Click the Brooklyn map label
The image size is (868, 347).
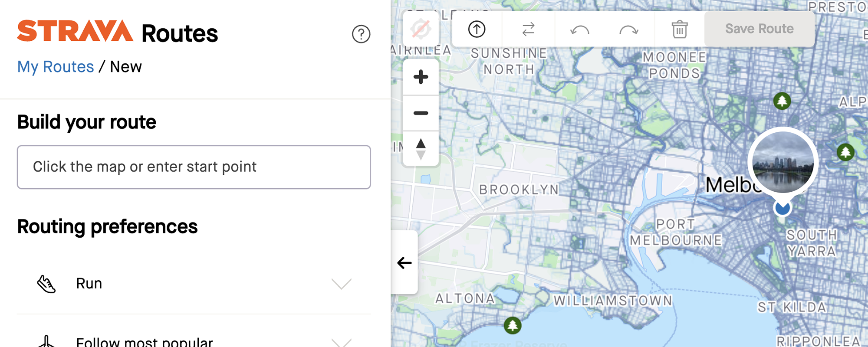[x=519, y=190]
